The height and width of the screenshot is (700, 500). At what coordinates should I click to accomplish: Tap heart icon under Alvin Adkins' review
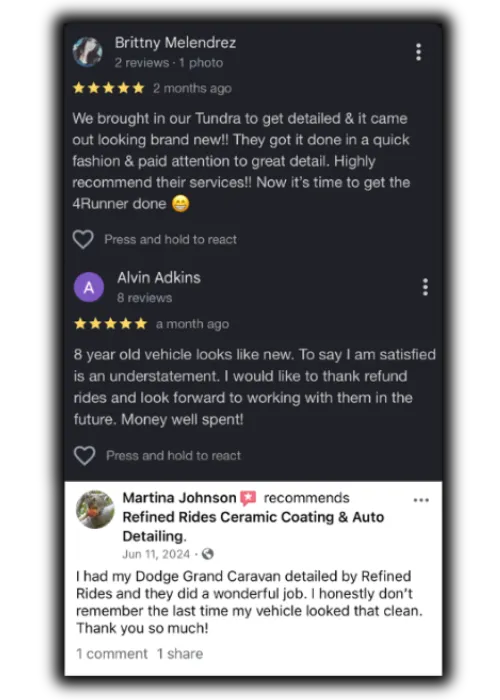[84, 455]
